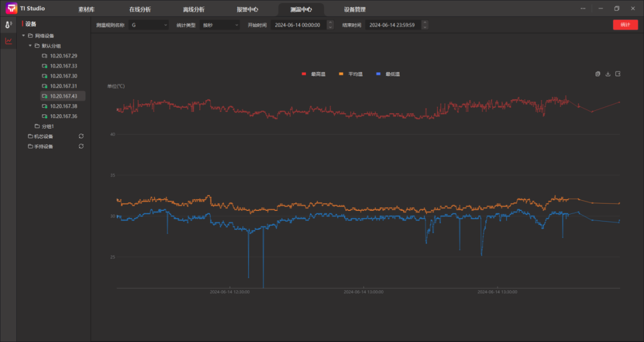Click the red 统计 button

click(625, 25)
